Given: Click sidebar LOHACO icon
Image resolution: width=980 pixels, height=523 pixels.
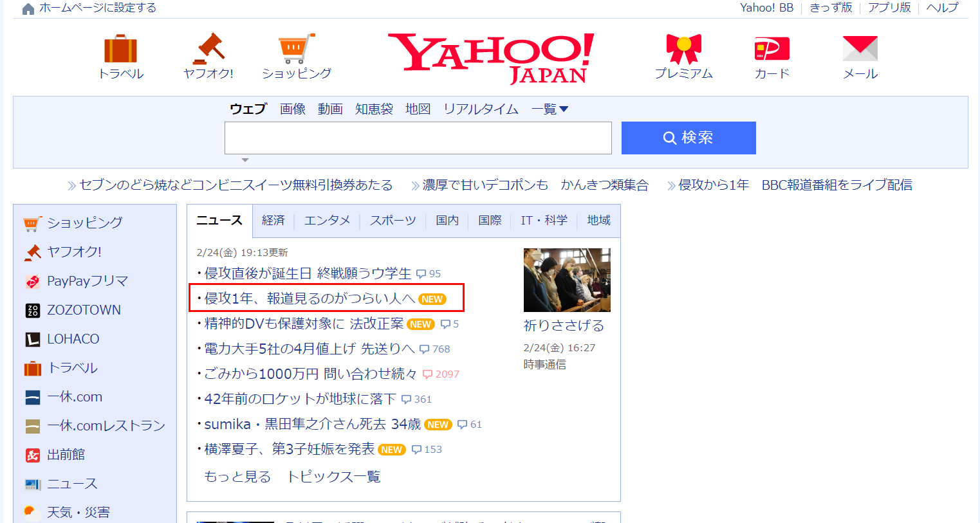Looking at the screenshot, I should click(x=33, y=339).
